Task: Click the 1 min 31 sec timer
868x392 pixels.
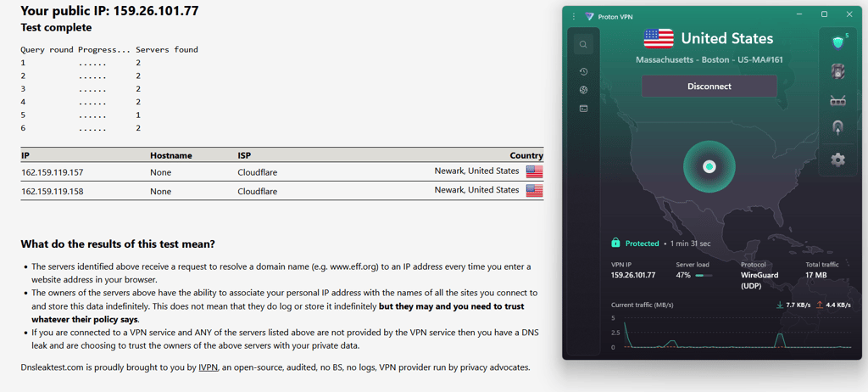Action: (690, 244)
